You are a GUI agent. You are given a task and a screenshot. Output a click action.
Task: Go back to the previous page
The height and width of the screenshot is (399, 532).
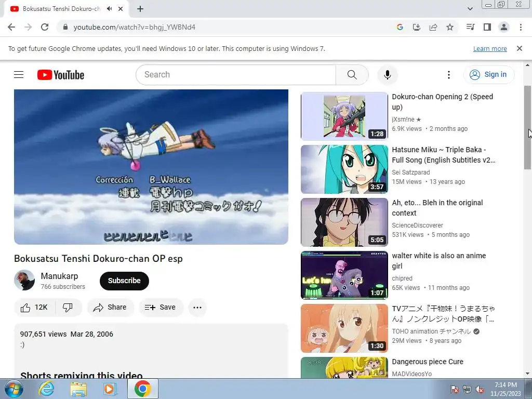pos(11,27)
